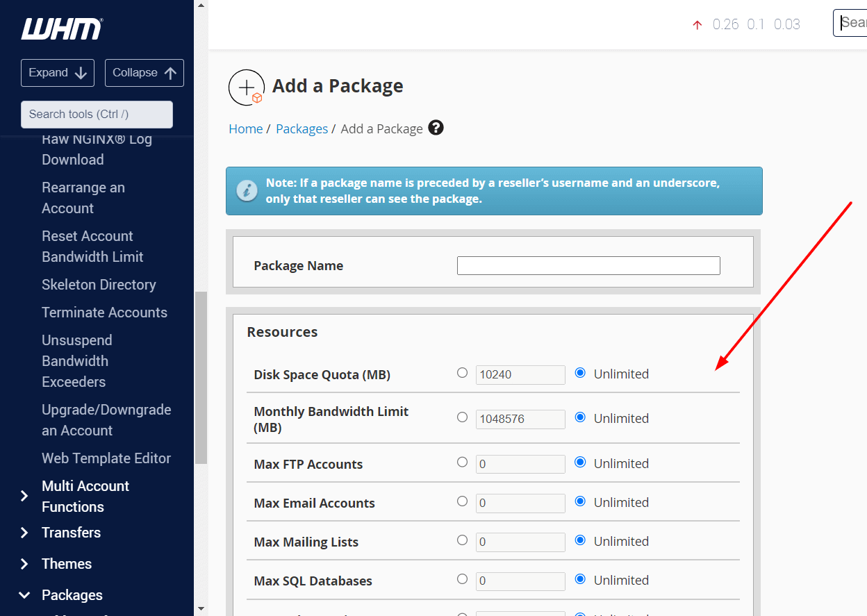Click the red server load arrow icon
867x616 pixels.
pyautogui.click(x=697, y=24)
